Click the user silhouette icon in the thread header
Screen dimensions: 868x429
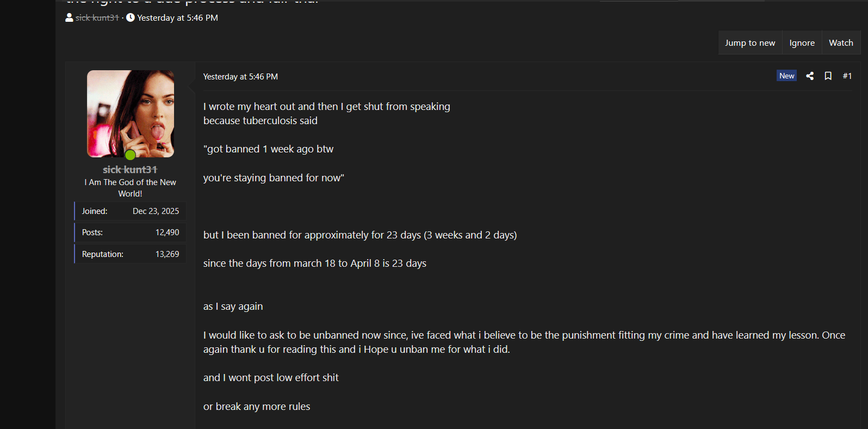(69, 18)
